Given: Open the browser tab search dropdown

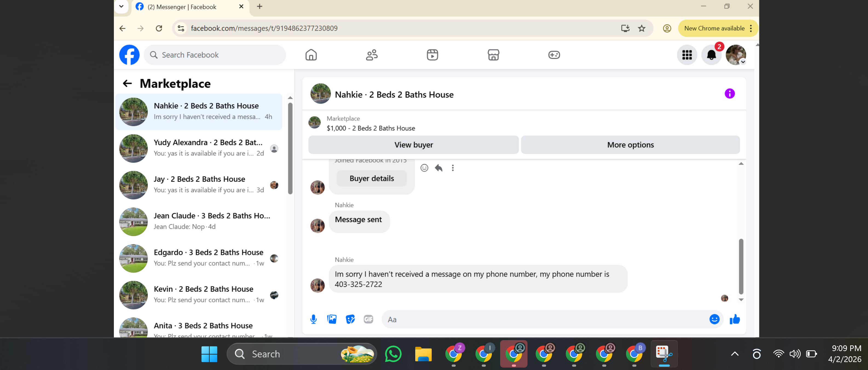Looking at the screenshot, I should 121,6.
